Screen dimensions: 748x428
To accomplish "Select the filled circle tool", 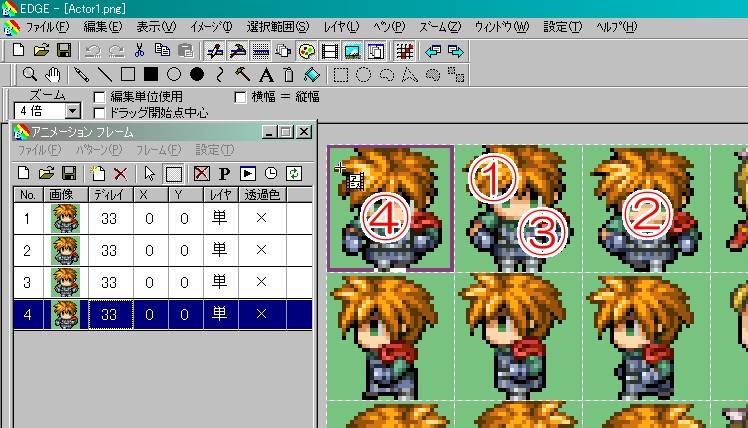I will click(197, 74).
